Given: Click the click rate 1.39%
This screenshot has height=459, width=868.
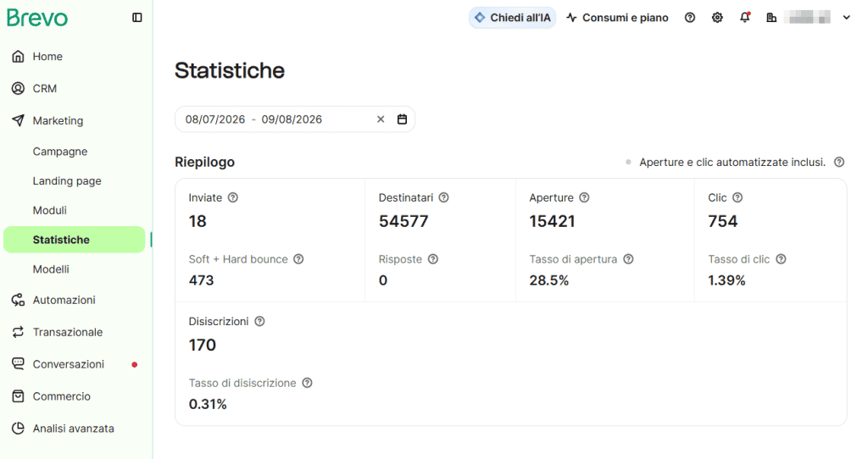Looking at the screenshot, I should pos(726,280).
